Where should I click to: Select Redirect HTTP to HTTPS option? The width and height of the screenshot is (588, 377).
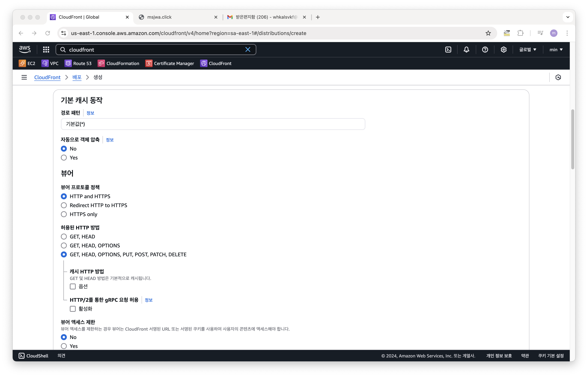click(64, 205)
